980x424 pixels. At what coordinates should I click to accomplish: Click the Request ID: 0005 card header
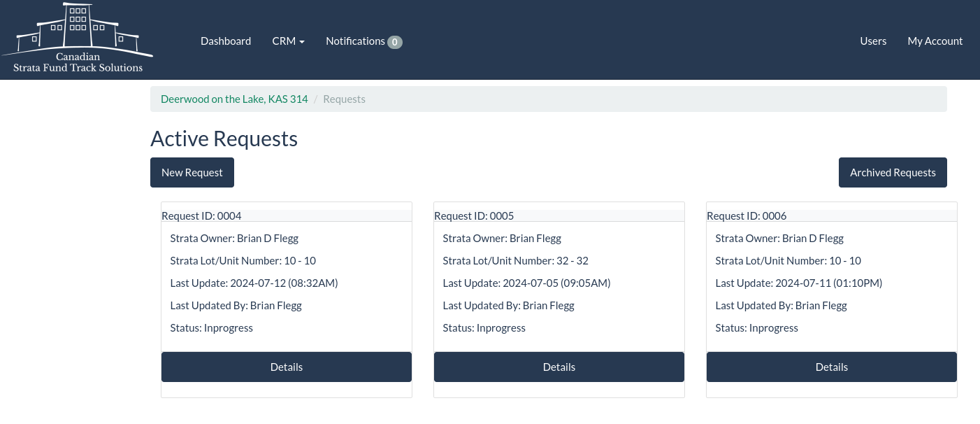[x=559, y=215]
